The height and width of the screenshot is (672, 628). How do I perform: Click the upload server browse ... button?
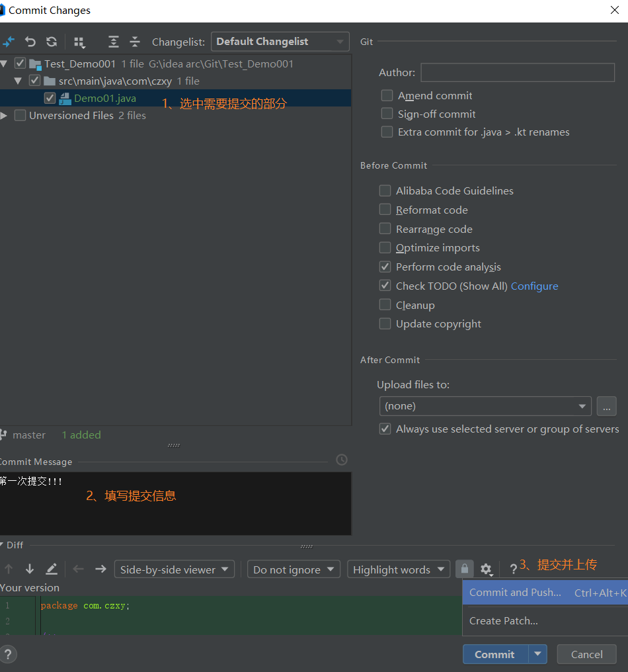(606, 406)
